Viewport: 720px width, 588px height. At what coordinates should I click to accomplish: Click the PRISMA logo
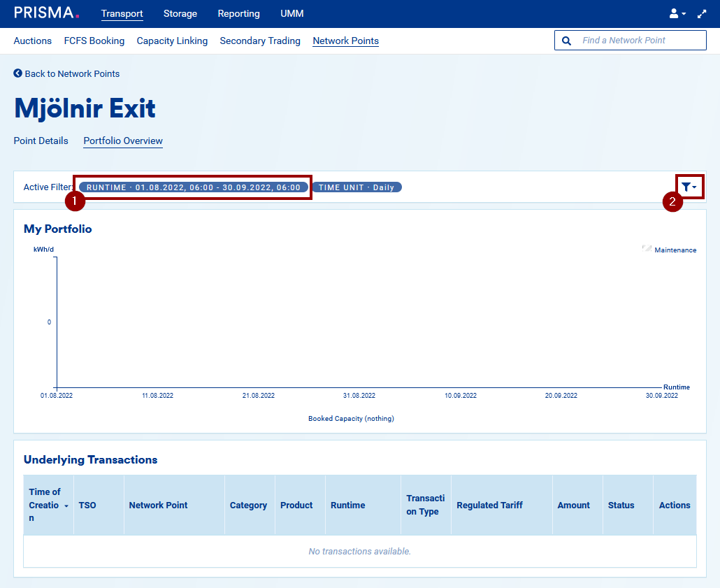point(46,13)
